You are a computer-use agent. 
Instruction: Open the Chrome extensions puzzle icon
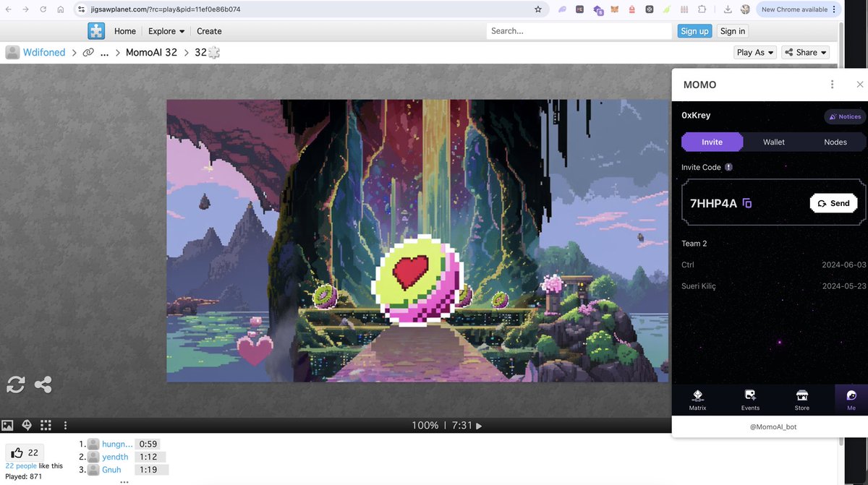[x=702, y=9]
